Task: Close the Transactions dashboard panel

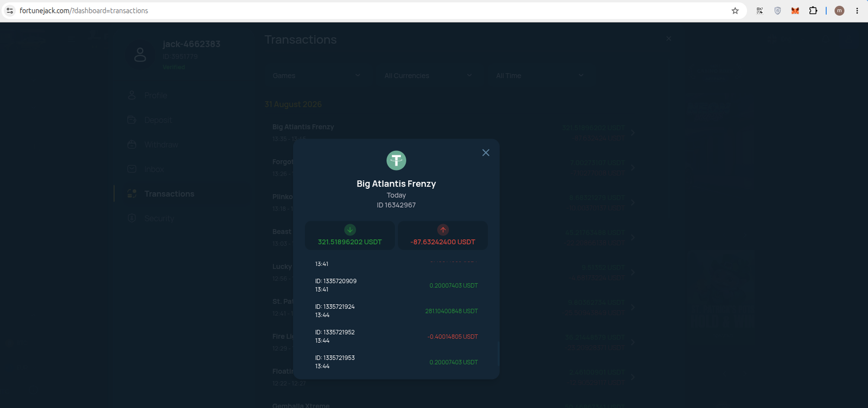Action: click(669, 39)
